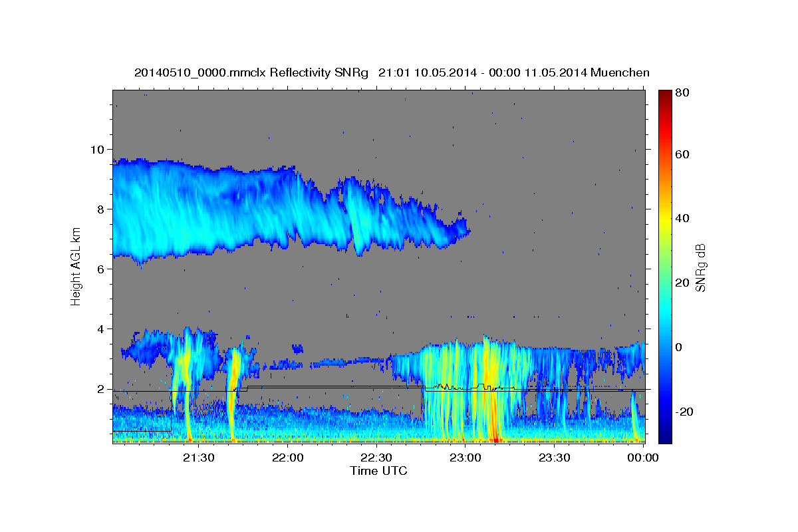798x532 pixels.
Task: Click the plot title text '20140510_0000.mmclx Reflectivity SNRg'
Action: (x=251, y=72)
